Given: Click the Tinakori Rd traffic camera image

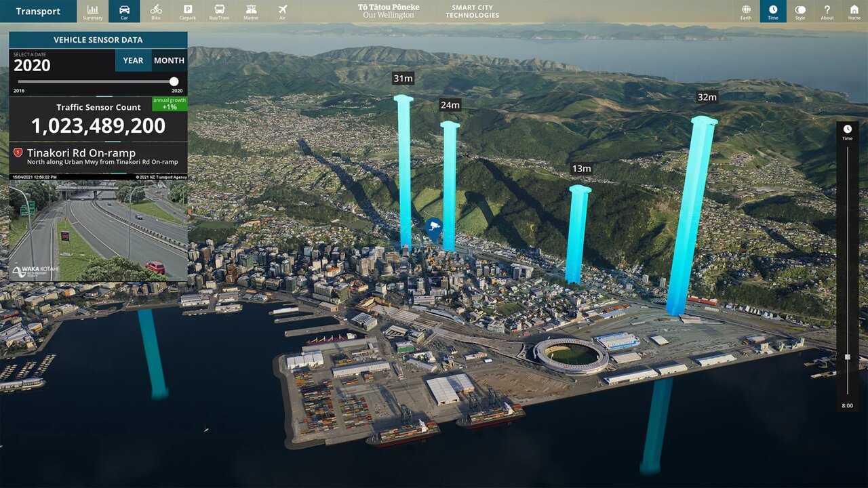Looking at the screenshot, I should (98, 230).
